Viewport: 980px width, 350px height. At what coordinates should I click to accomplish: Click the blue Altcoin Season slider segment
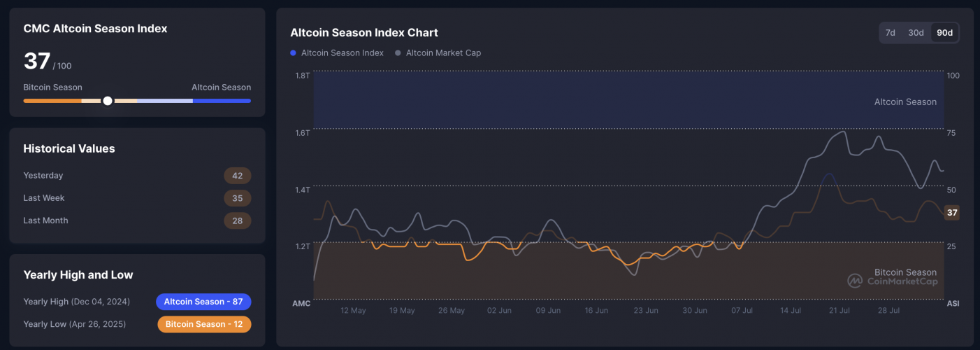pyautogui.click(x=222, y=101)
